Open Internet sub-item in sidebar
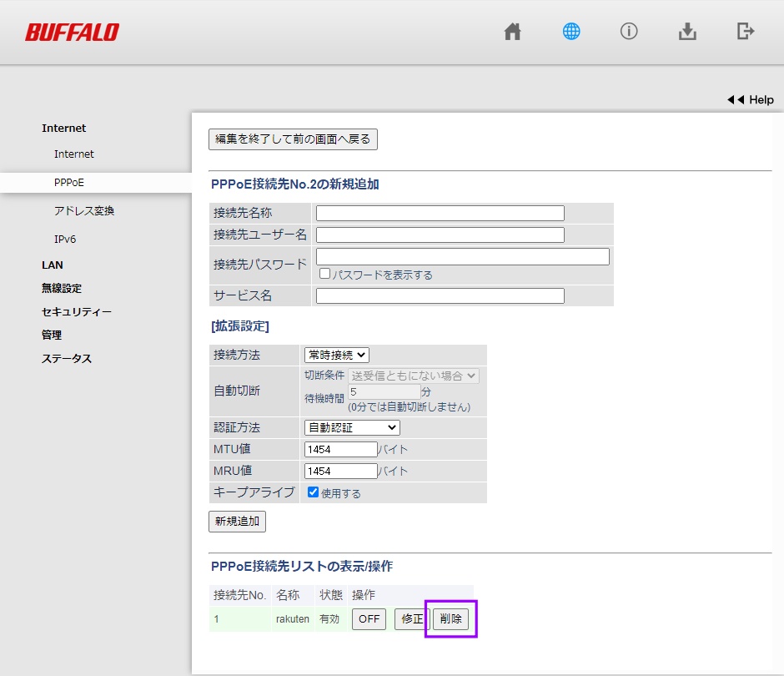 pos(74,154)
